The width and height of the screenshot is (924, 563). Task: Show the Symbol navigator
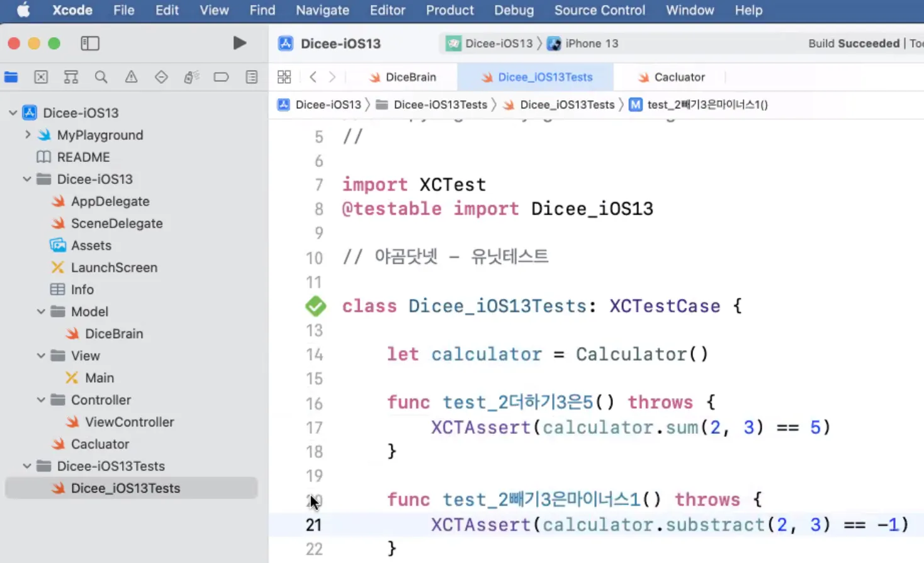pyautogui.click(x=71, y=77)
